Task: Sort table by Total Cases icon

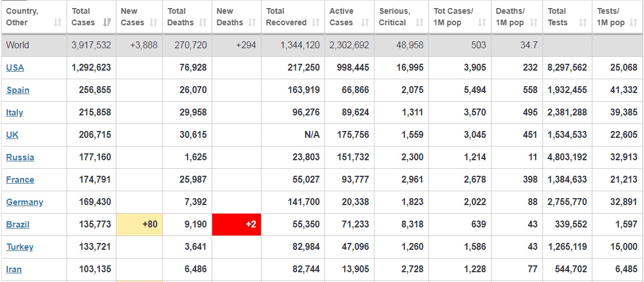Action: [x=107, y=23]
